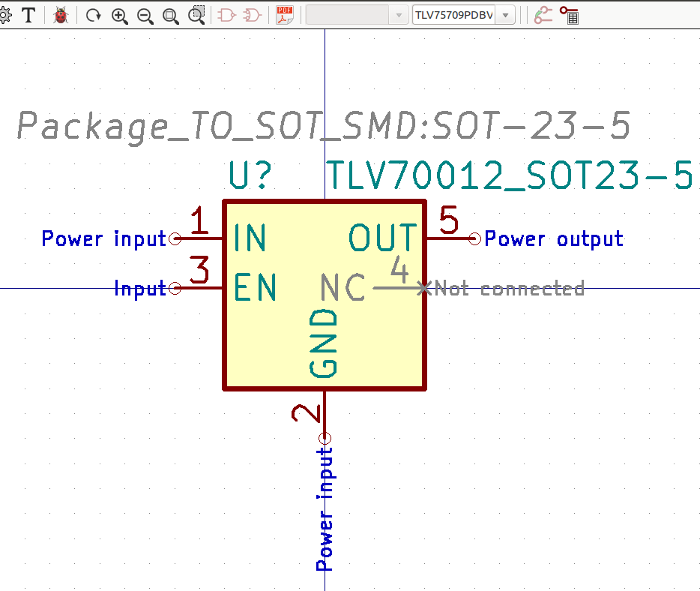Click the Package_TO_SOT_SMD footprint text
Viewport: 700px width, 591px height.
coord(323,126)
